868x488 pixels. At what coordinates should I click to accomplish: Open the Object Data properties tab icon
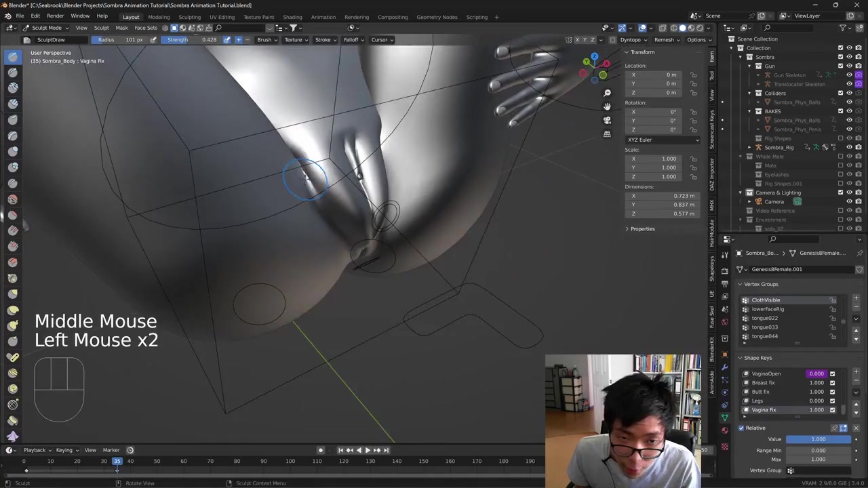[725, 417]
